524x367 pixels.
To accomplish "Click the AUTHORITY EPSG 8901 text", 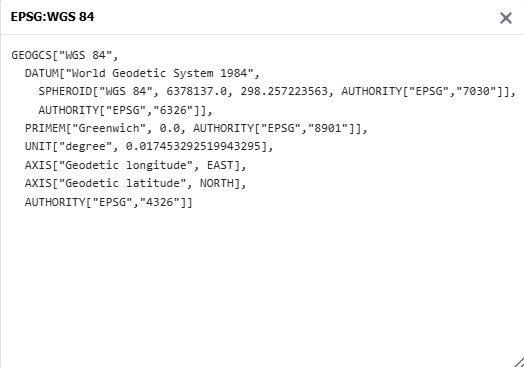I will pyautogui.click(x=277, y=128).
